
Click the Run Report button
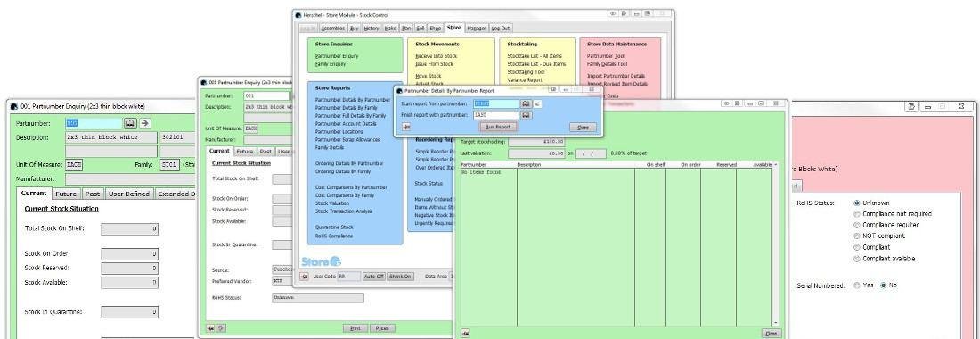498,127
